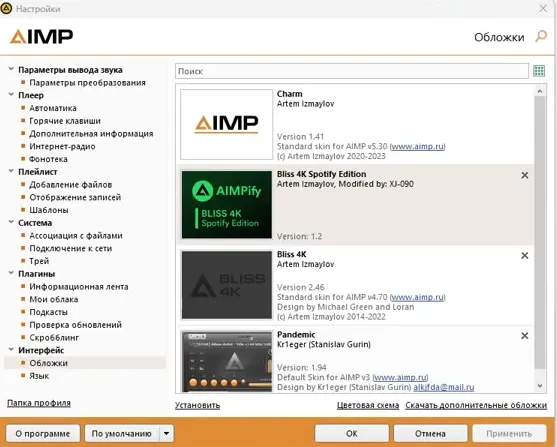Select Мои облака plugin item
The width and height of the screenshot is (557, 447).
(54, 300)
